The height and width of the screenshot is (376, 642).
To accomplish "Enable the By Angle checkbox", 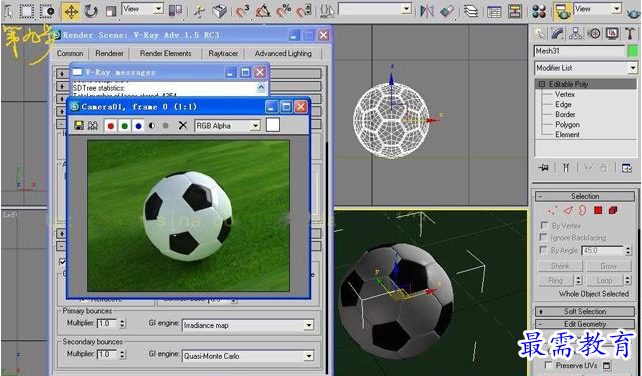I will pyautogui.click(x=543, y=250).
